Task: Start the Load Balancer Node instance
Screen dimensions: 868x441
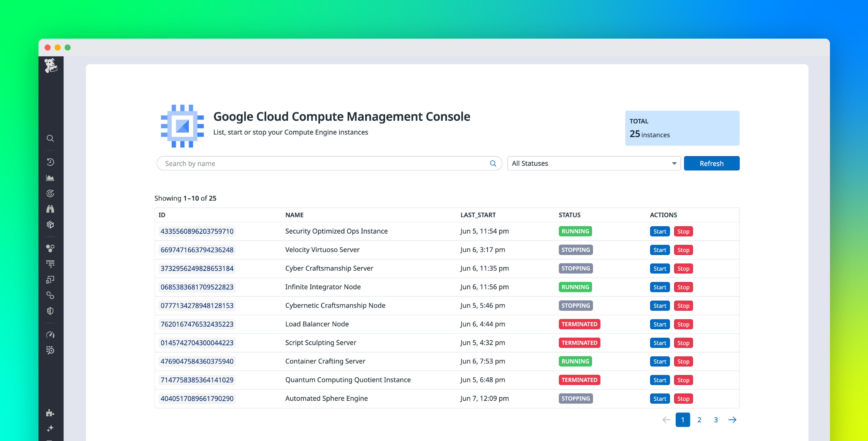Action: (x=659, y=324)
